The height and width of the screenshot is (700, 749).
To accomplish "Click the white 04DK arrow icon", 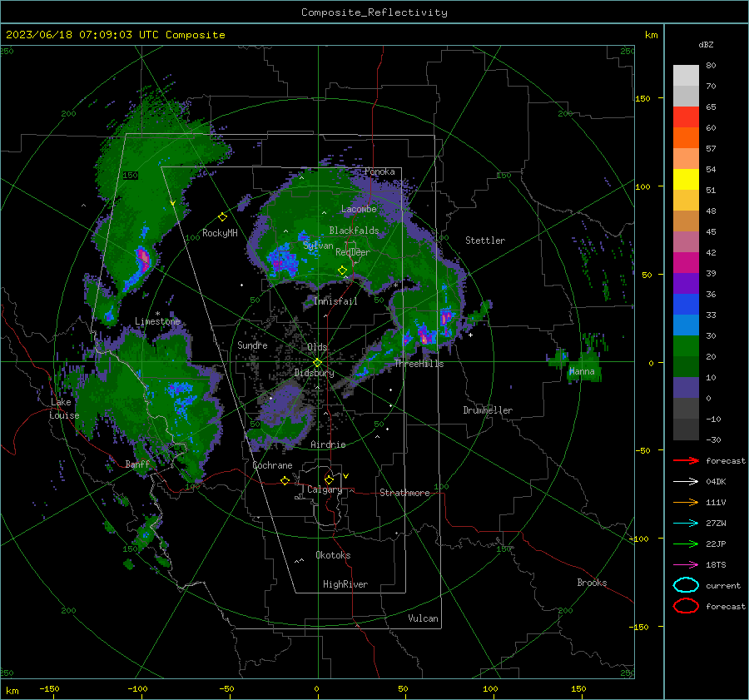I will click(686, 482).
